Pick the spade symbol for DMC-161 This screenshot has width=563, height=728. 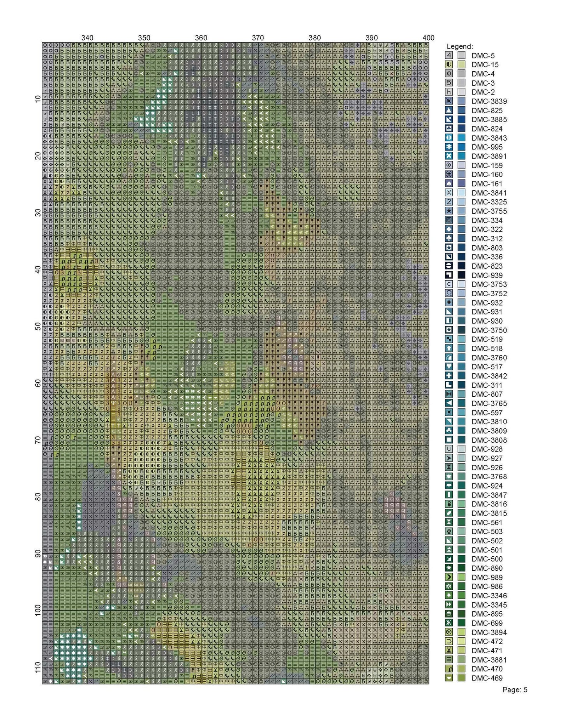pos(449,184)
